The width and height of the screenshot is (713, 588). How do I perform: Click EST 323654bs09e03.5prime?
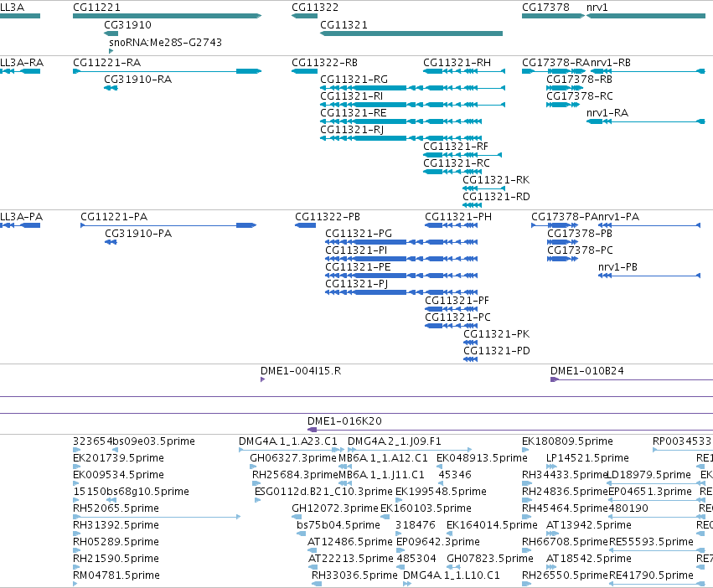pyautogui.click(x=134, y=441)
